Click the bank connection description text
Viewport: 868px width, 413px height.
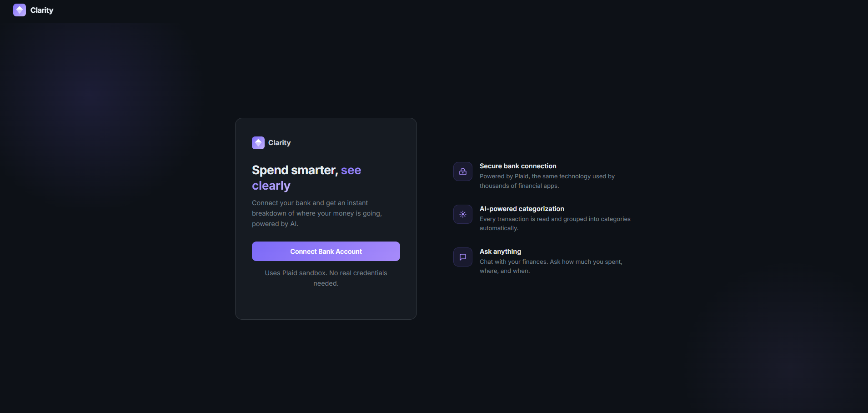click(x=317, y=213)
